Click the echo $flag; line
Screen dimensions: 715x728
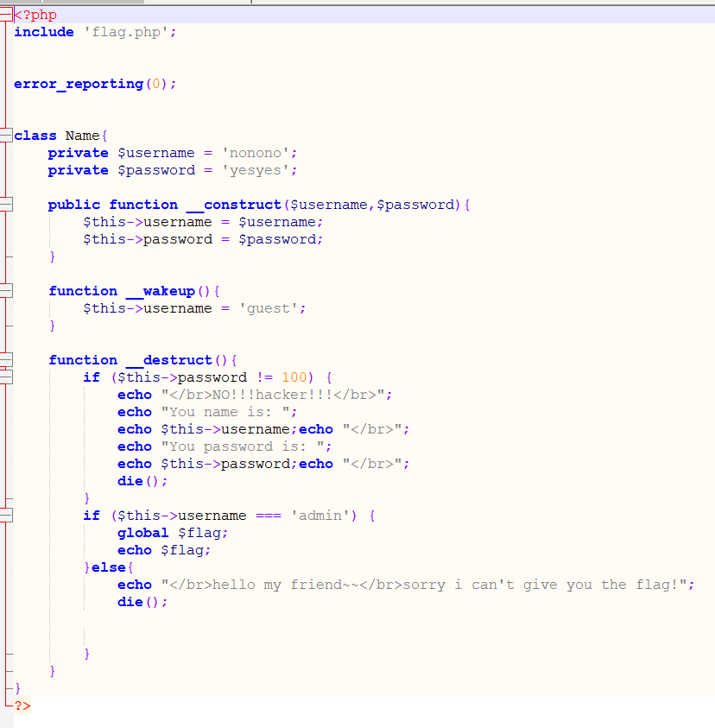pyautogui.click(x=164, y=550)
